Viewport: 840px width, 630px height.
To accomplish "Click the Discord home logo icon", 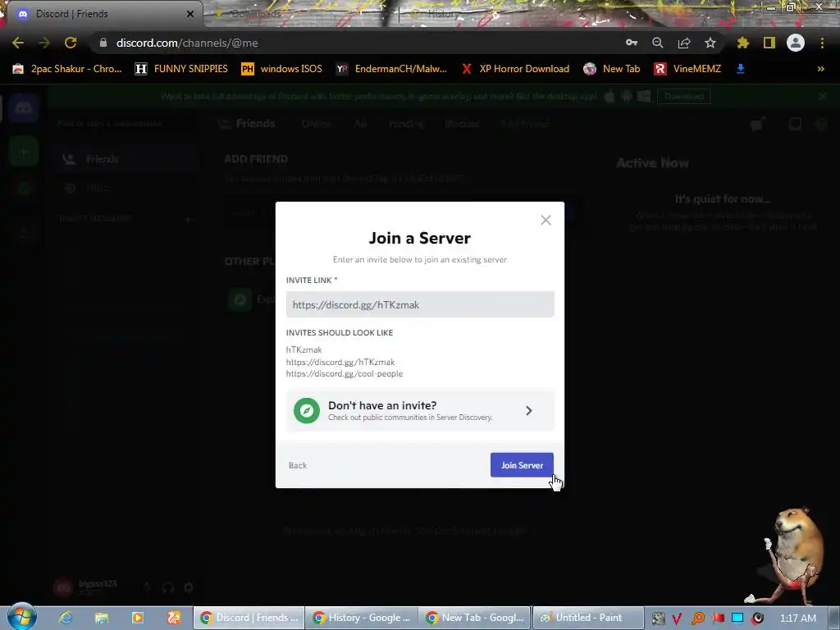I will tap(24, 109).
